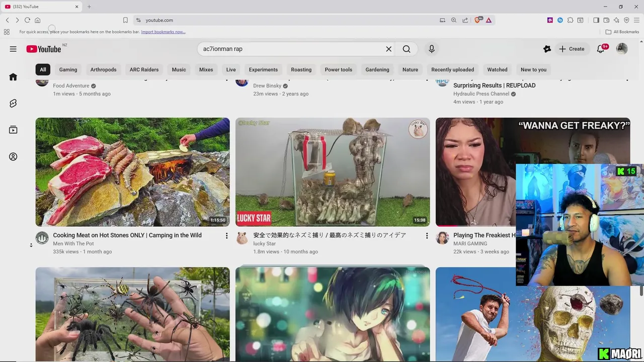Viewport: 644px width, 362px height.
Task: Open the YouTube hamburger guide menu
Action: coord(13,49)
